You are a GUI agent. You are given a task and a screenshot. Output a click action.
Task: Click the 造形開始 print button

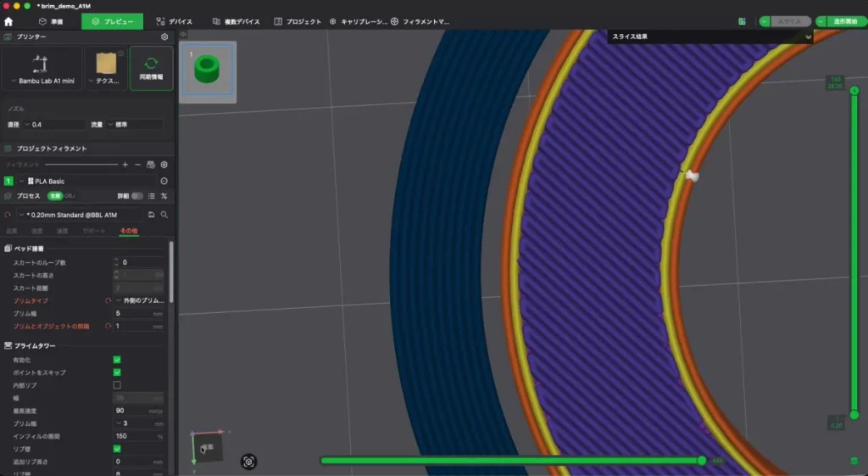[x=847, y=21]
